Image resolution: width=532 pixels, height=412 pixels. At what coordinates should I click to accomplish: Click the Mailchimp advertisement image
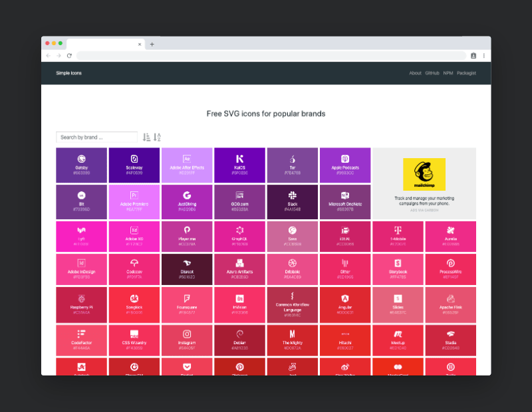point(424,175)
